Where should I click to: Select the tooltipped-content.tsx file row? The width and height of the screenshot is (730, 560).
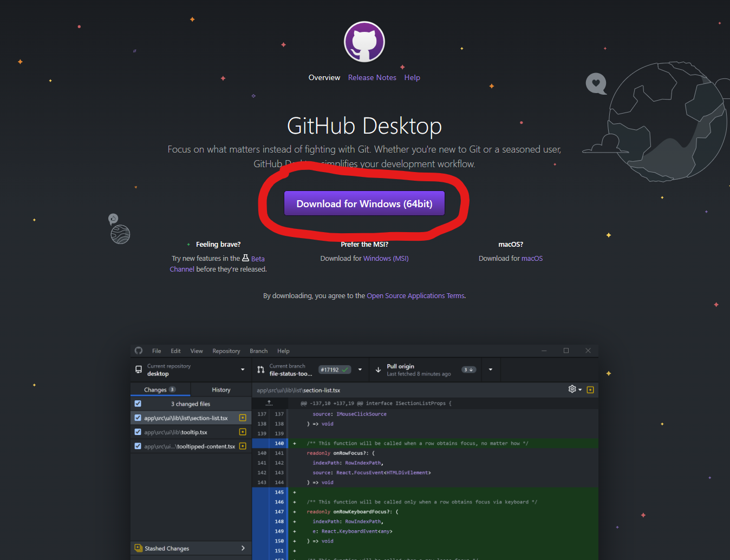(x=191, y=446)
